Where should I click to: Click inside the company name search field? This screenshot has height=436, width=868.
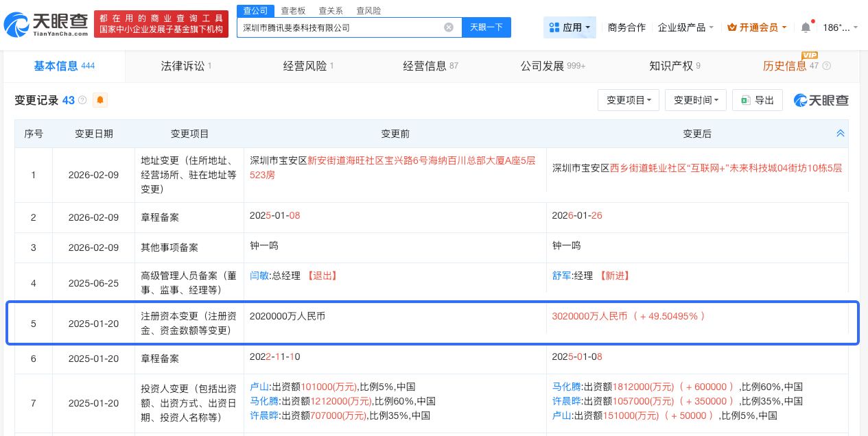click(x=343, y=27)
